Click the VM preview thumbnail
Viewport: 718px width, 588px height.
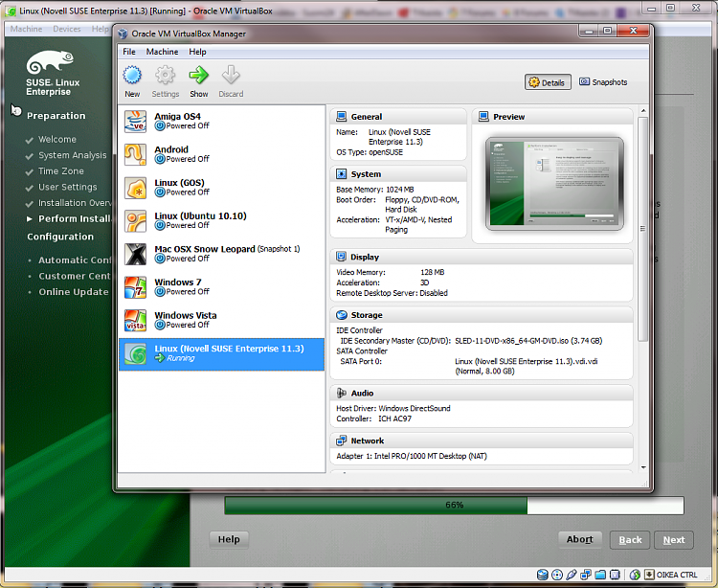(x=554, y=184)
